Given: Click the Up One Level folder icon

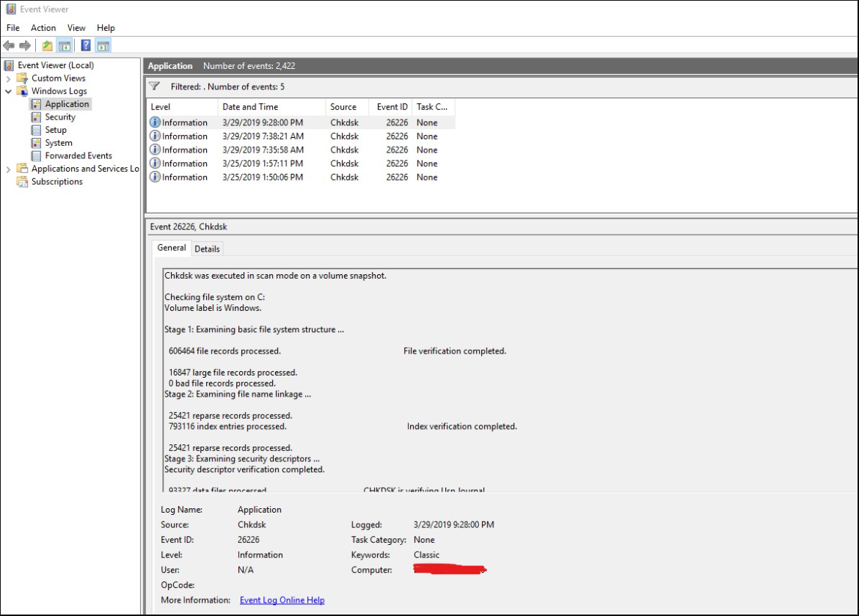Looking at the screenshot, I should (47, 45).
